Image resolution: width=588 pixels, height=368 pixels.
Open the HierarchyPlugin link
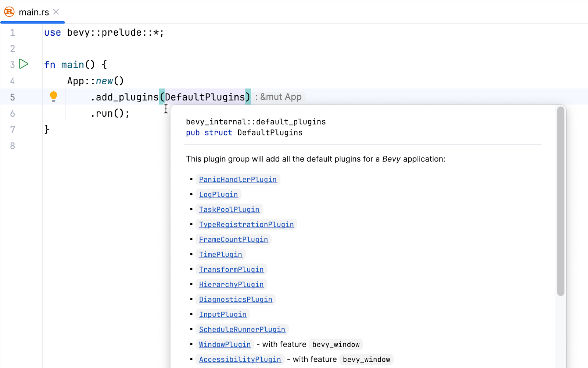click(x=231, y=284)
